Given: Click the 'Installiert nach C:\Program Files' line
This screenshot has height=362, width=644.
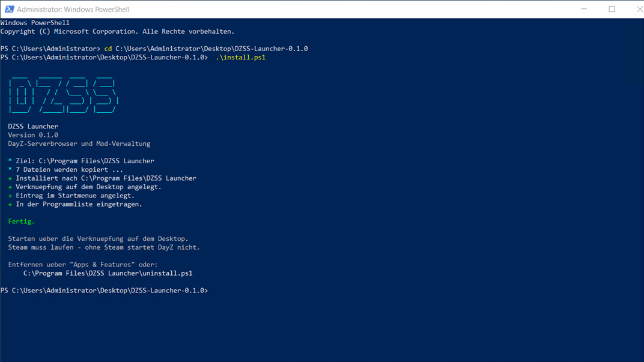Looking at the screenshot, I should (102, 178).
